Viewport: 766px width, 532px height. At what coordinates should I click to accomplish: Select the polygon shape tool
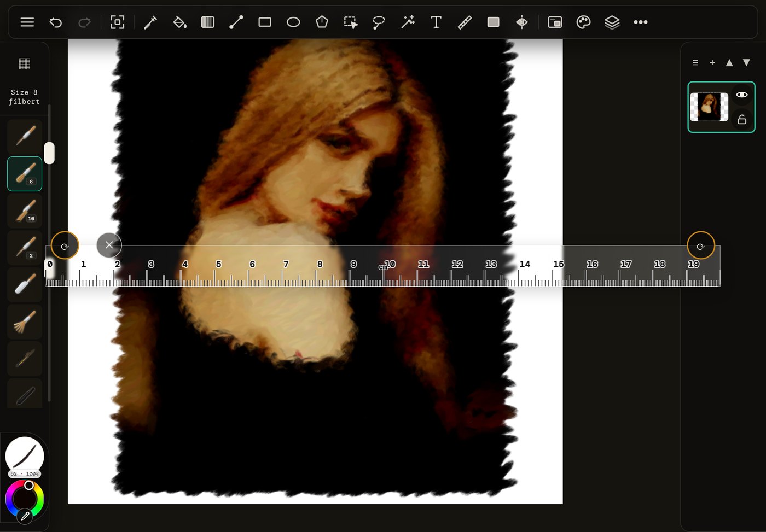[x=322, y=22]
